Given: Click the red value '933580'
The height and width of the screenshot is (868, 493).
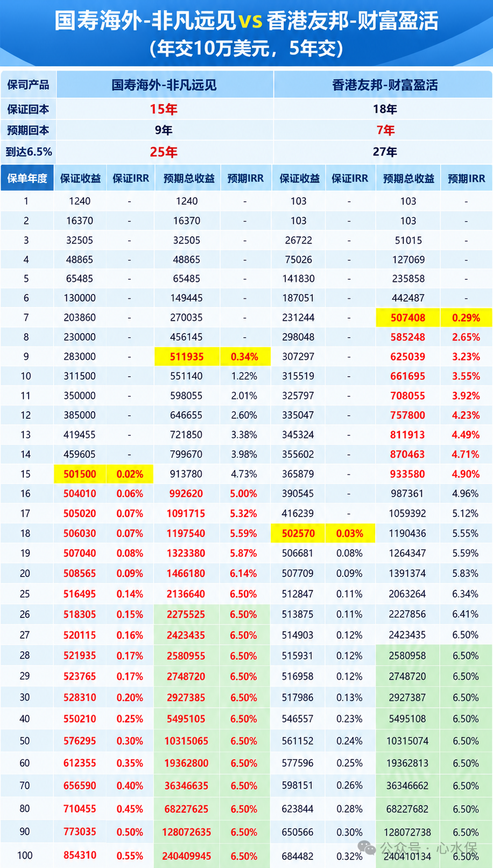Looking at the screenshot, I should click(x=407, y=474).
